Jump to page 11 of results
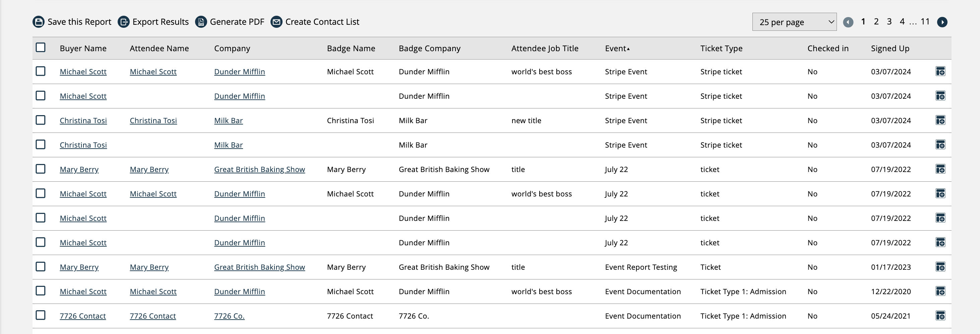 925,22
